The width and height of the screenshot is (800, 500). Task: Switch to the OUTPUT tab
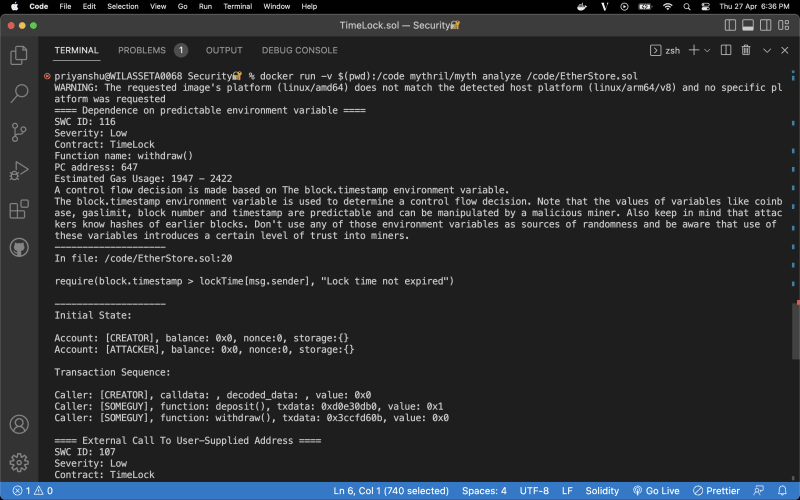(224, 50)
